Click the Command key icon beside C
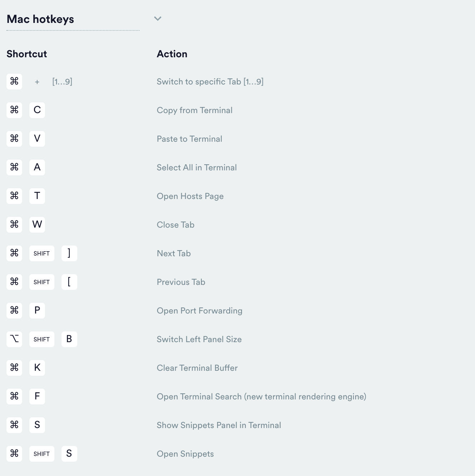Viewport: 475px width, 476px height. (14, 110)
